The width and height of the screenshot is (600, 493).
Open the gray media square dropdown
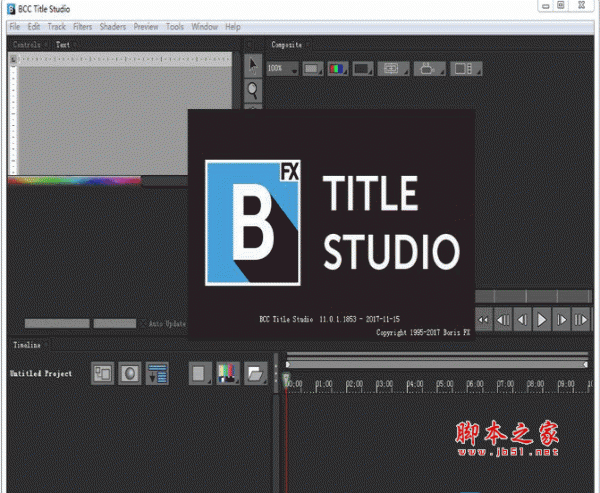tap(200, 373)
